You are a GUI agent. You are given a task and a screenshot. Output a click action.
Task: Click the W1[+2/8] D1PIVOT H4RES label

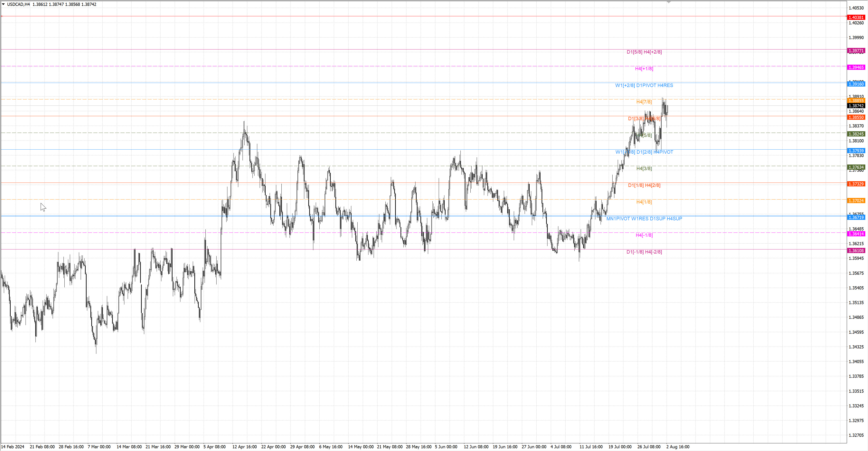[644, 85]
